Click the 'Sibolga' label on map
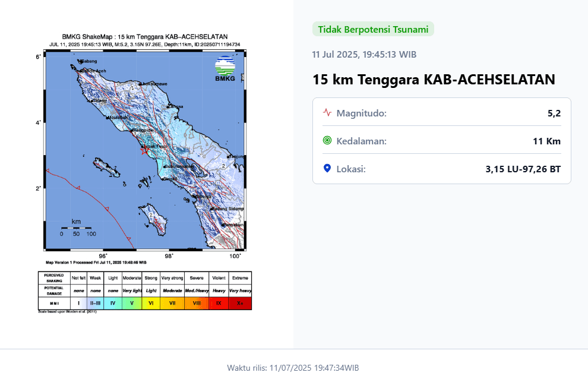 [x=203, y=196]
